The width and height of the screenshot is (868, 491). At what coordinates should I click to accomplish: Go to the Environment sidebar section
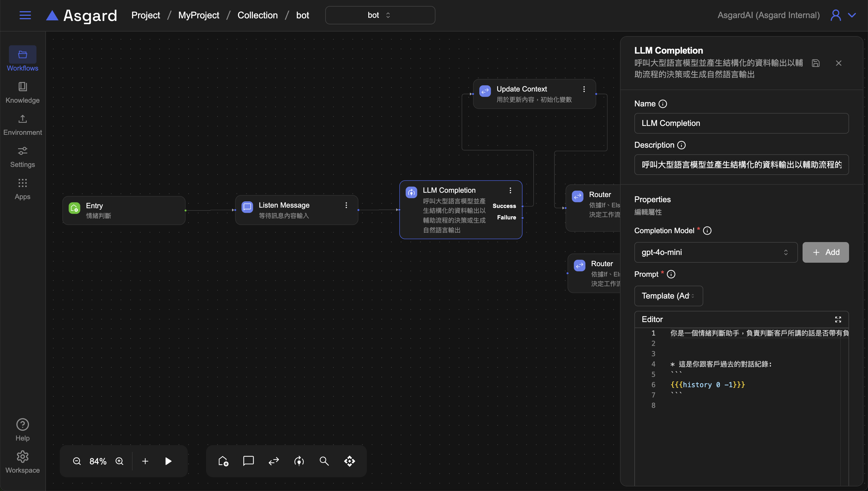(23, 125)
